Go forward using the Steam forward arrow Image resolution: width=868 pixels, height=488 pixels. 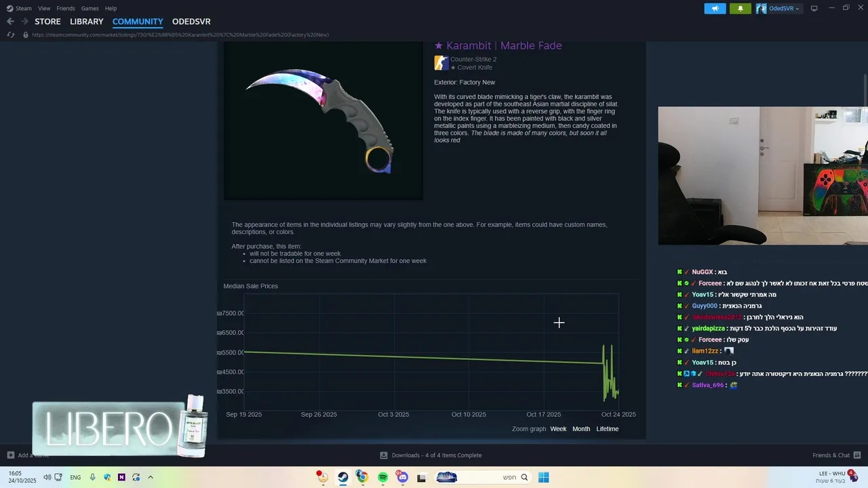coord(24,22)
